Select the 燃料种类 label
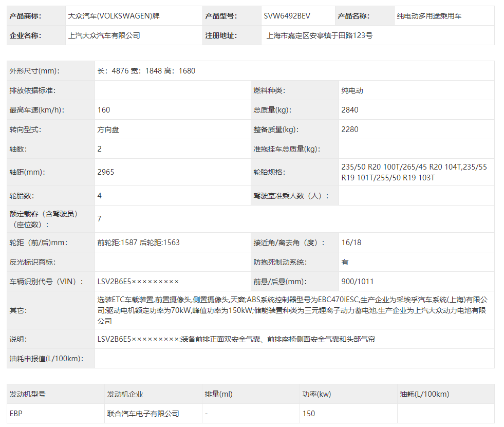Screen dimensions: 504x427 (x=269, y=90)
